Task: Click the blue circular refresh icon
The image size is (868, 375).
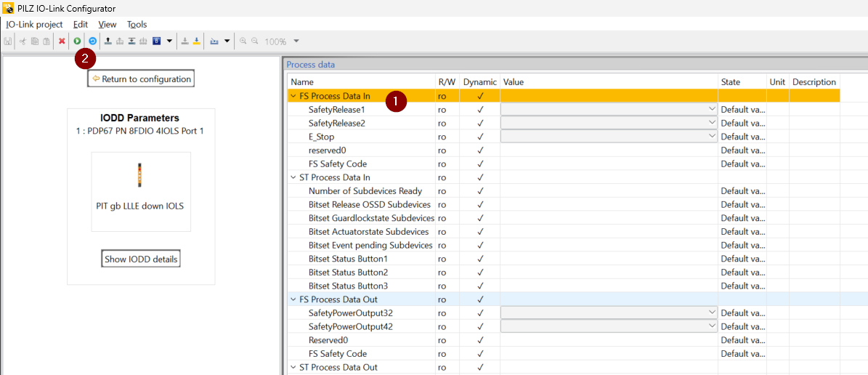Action: pyautogui.click(x=92, y=41)
